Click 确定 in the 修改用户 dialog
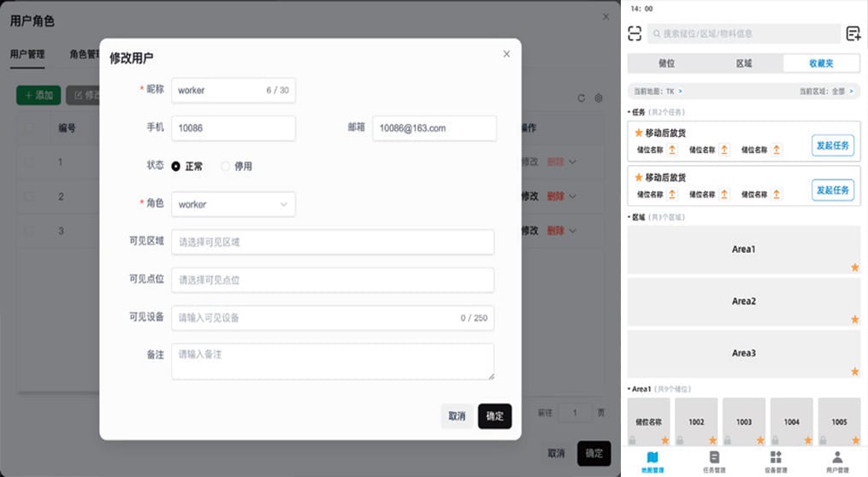Viewport: 868px width, 477px height. (494, 416)
